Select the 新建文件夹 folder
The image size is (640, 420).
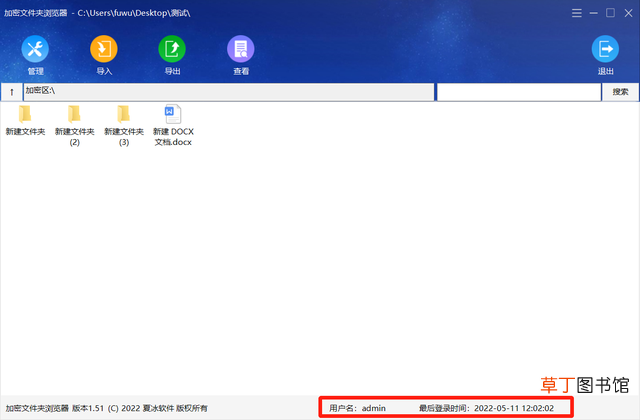(25, 120)
